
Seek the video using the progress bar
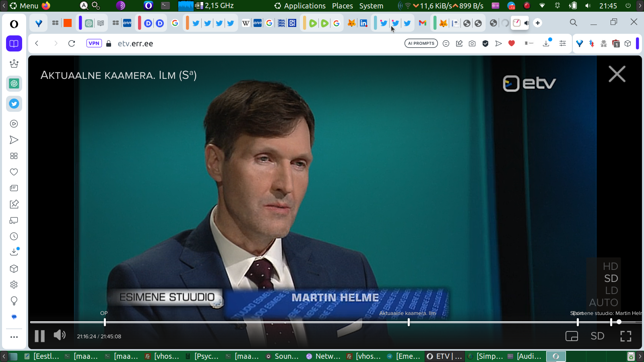336,322
